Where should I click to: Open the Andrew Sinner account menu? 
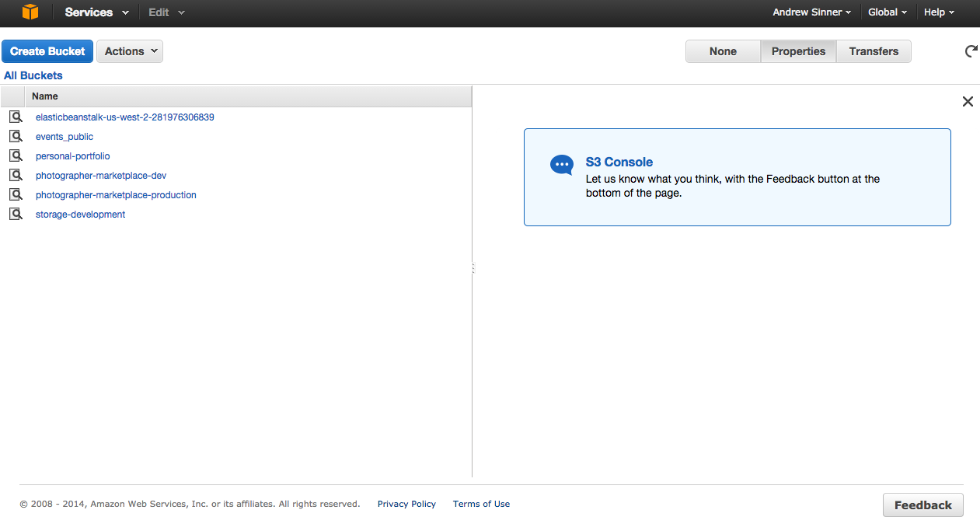point(811,12)
